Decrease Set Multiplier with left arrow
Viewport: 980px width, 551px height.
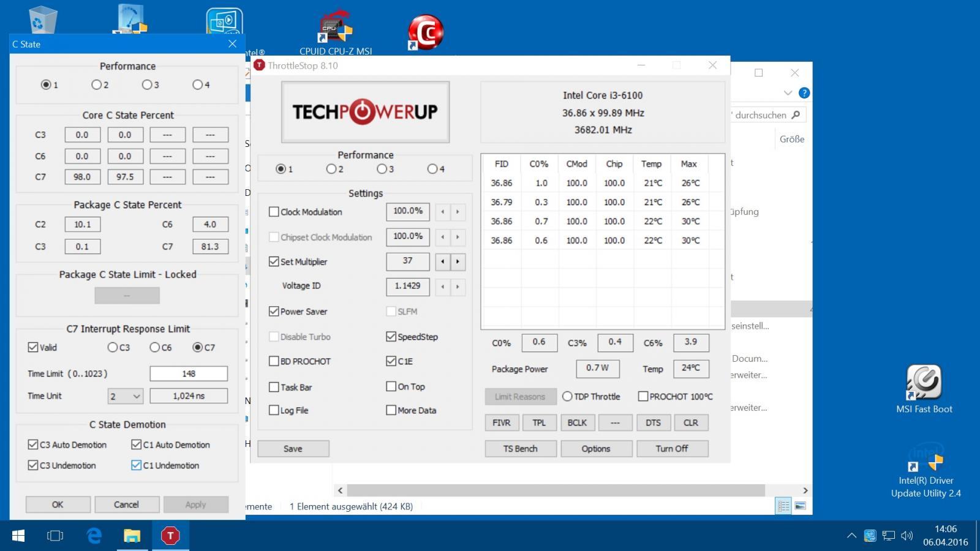point(443,262)
